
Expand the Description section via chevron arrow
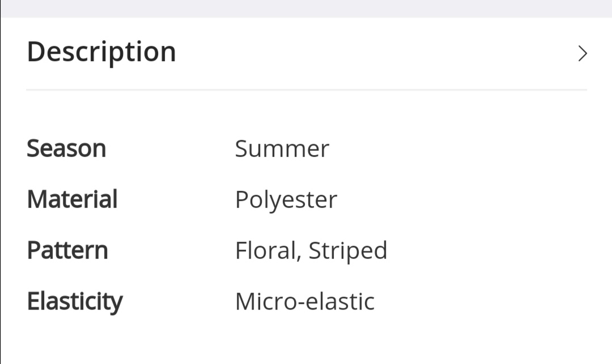583,53
